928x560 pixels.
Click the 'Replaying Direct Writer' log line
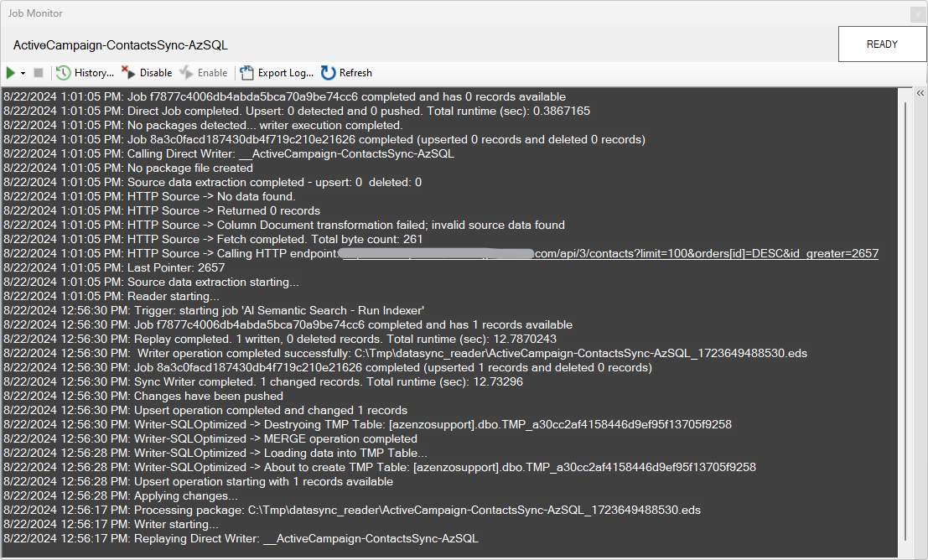(x=241, y=539)
